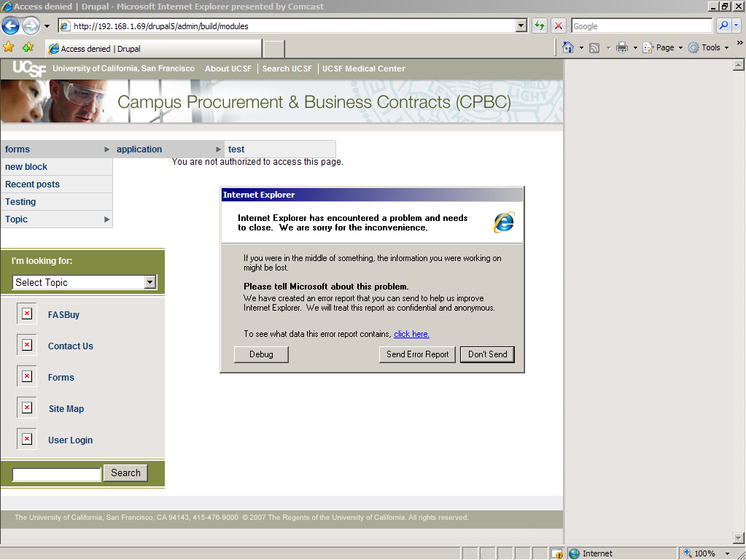Image resolution: width=746 pixels, height=560 pixels.
Task: Click the status bar privacy report icon
Action: tap(556, 553)
